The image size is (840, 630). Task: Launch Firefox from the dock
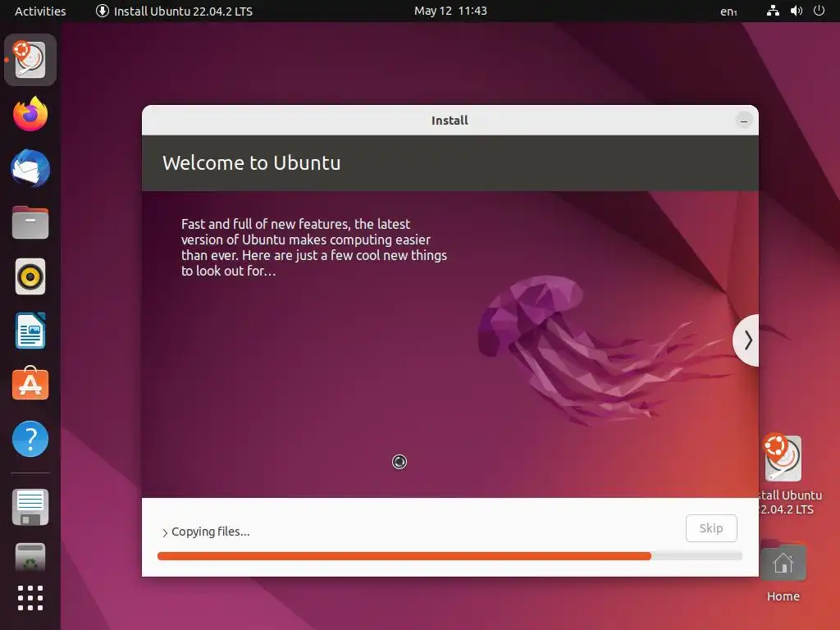click(30, 114)
